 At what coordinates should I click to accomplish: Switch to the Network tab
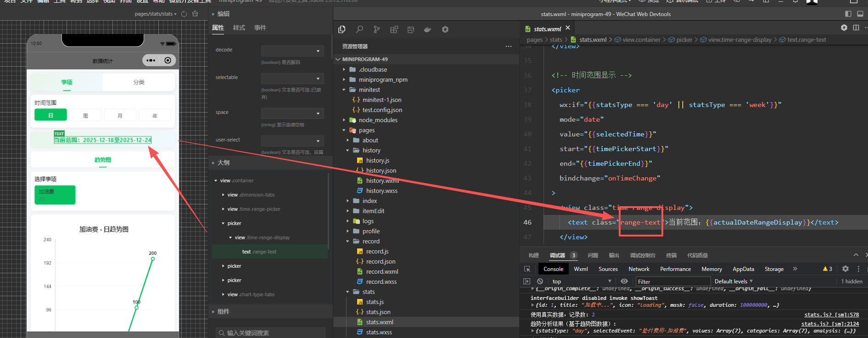click(638, 269)
